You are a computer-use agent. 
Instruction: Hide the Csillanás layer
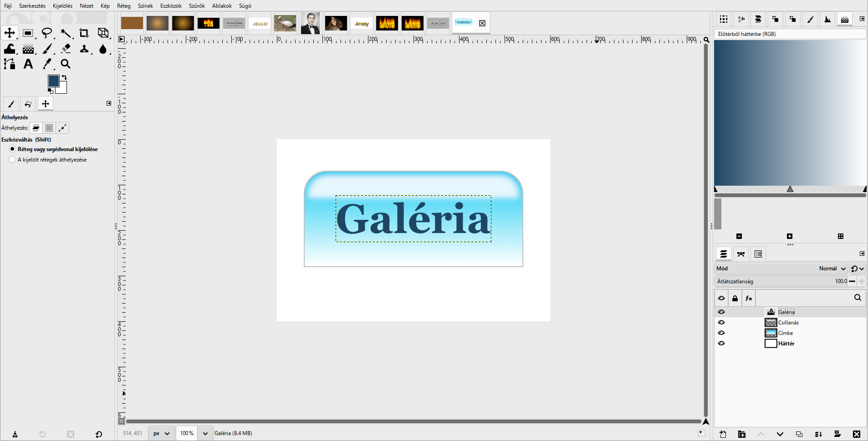coord(721,323)
